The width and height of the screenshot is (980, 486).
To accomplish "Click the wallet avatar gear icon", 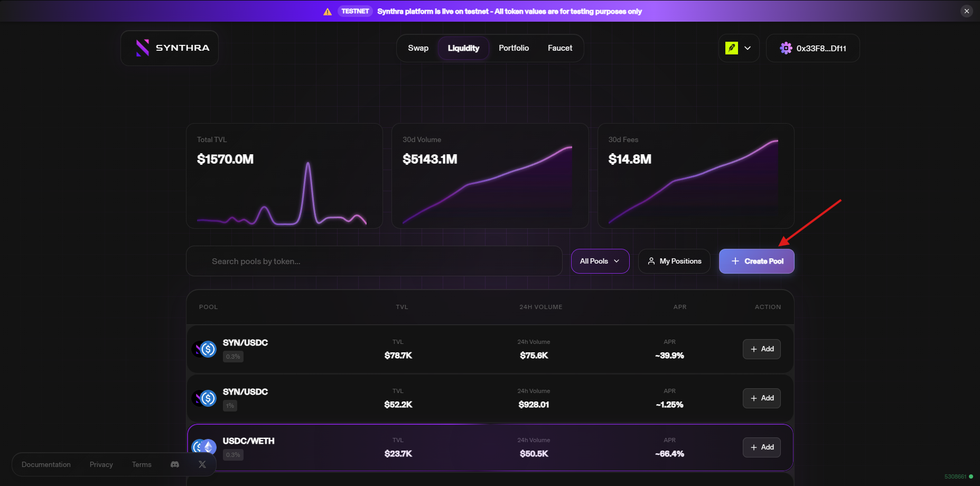I will (786, 48).
